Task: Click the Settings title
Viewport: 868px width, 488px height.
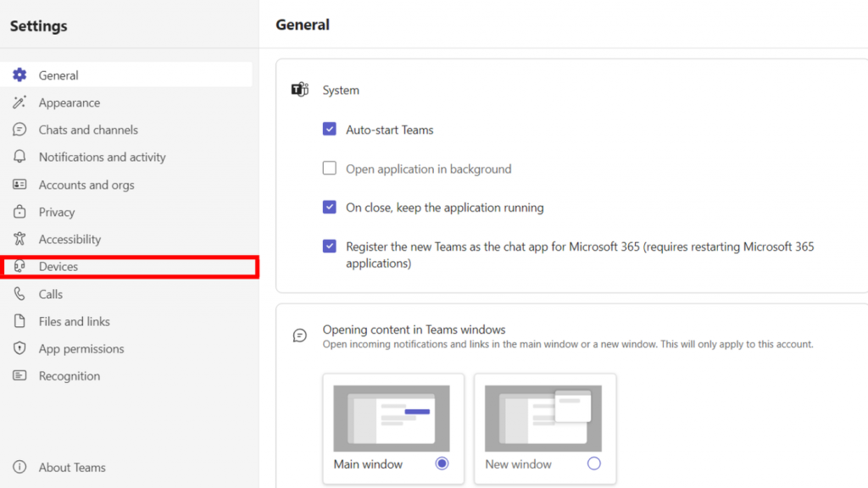Action: coord(39,25)
